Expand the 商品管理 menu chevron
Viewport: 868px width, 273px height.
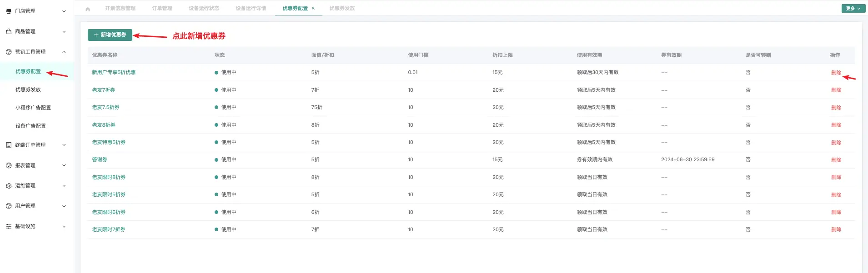pos(64,32)
